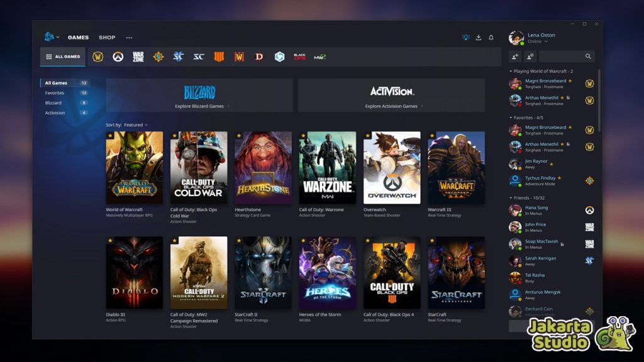Toggle favorite star on Warzone card
644x362 pixels.
(303, 136)
